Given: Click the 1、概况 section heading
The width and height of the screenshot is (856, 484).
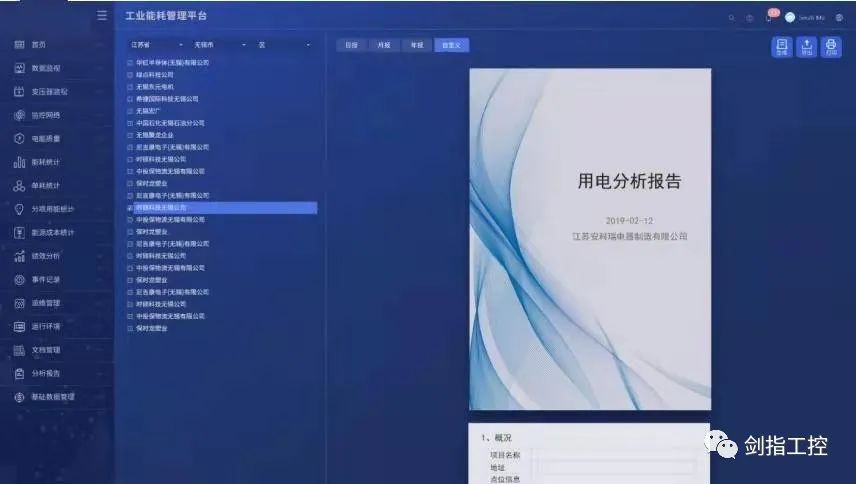Looking at the screenshot, I should 496,438.
